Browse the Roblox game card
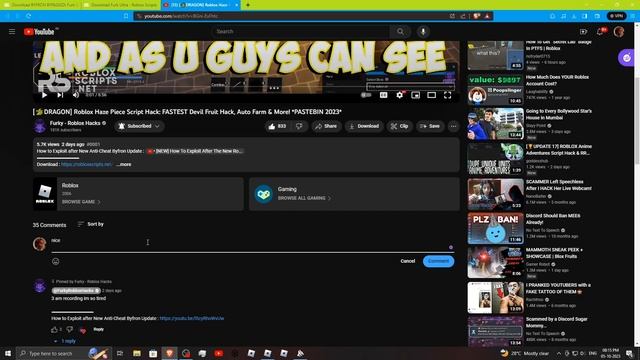Screen dimensions: 640x360 (138, 194)
